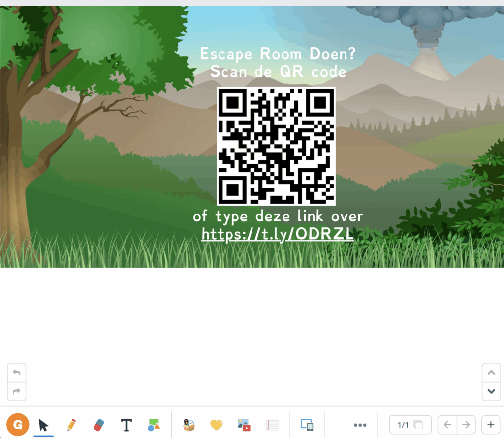
Task: Go to the previous page arrow
Action: tap(447, 425)
